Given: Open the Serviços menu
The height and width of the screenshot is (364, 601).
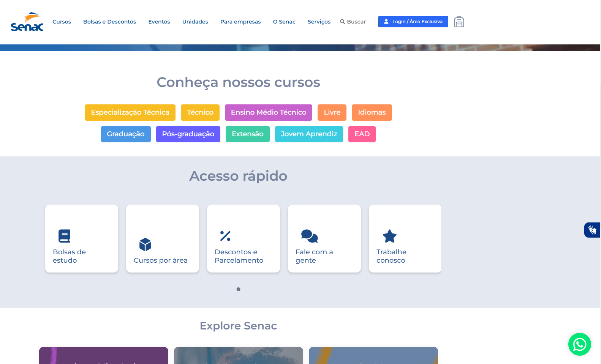Looking at the screenshot, I should [x=319, y=22].
